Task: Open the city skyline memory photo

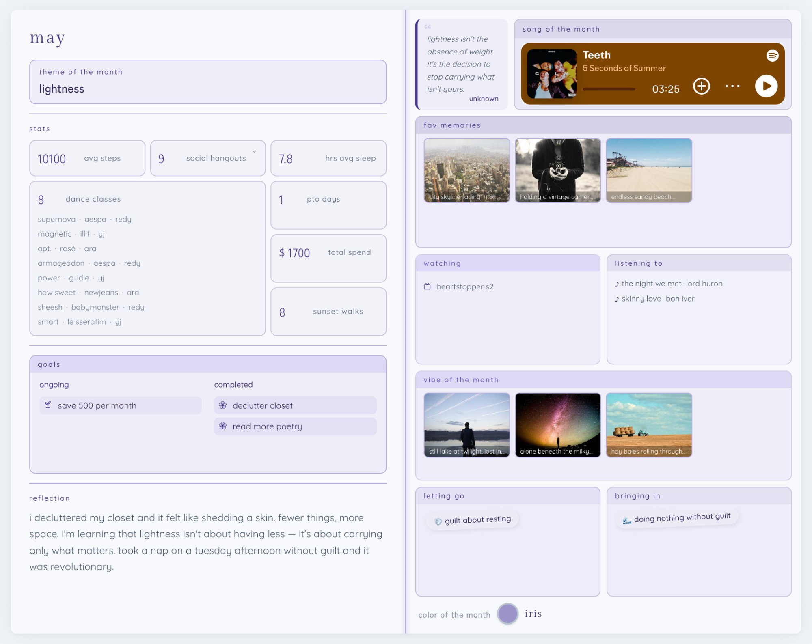Action: 466,171
